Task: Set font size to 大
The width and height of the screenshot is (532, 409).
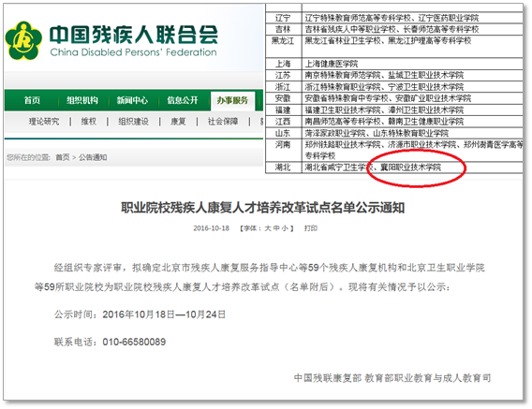Action: 268,228
